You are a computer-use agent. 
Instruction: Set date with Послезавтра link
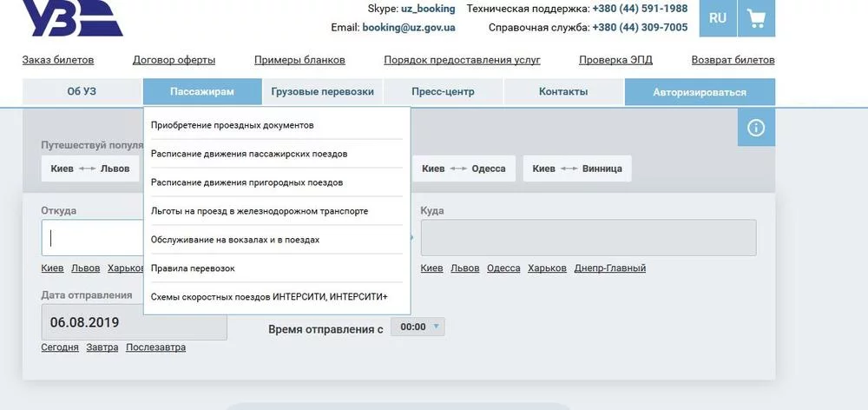click(155, 347)
